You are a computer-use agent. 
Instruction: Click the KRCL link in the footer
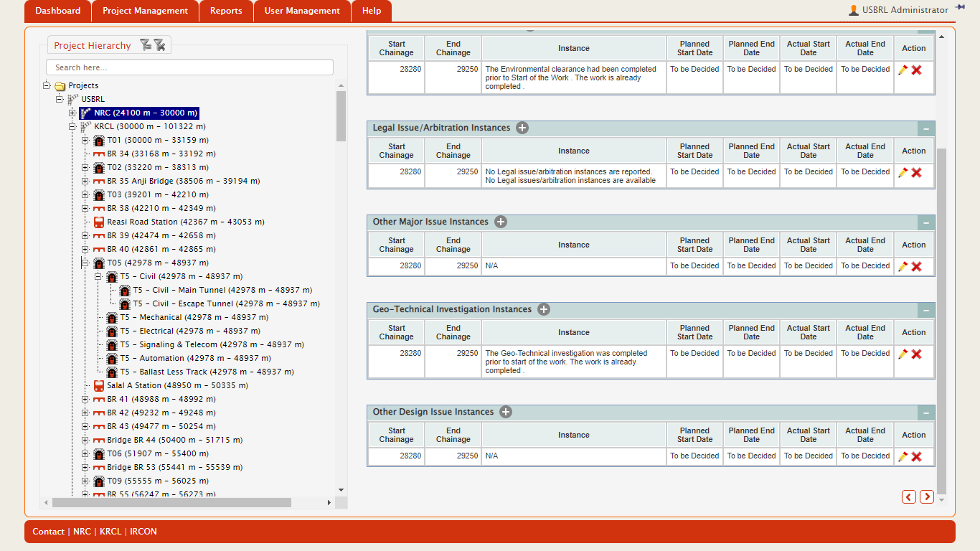tap(110, 532)
